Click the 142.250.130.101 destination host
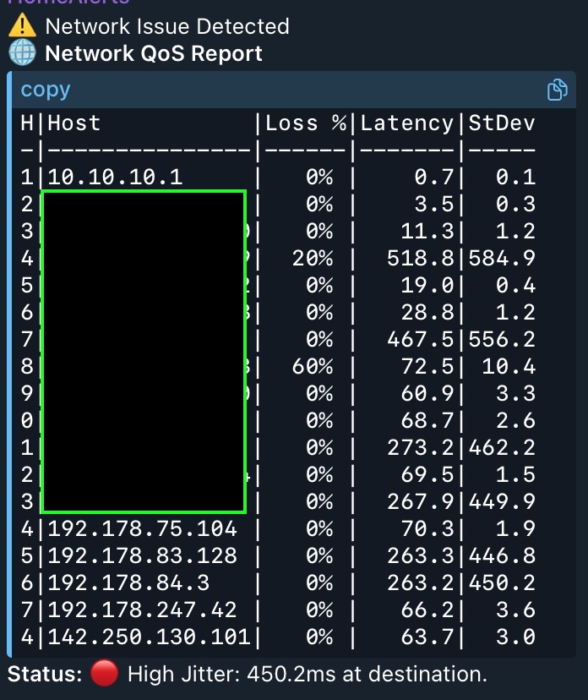 pos(149,636)
